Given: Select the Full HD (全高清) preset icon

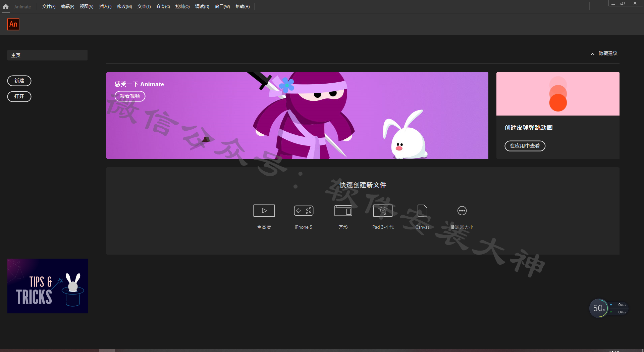Looking at the screenshot, I should point(264,211).
